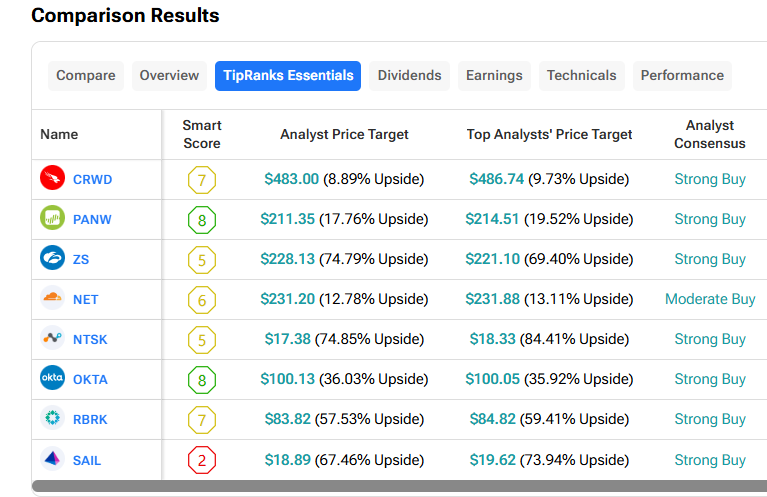The width and height of the screenshot is (767, 497).
Task: Switch to the Dividends tab
Action: [x=409, y=76]
